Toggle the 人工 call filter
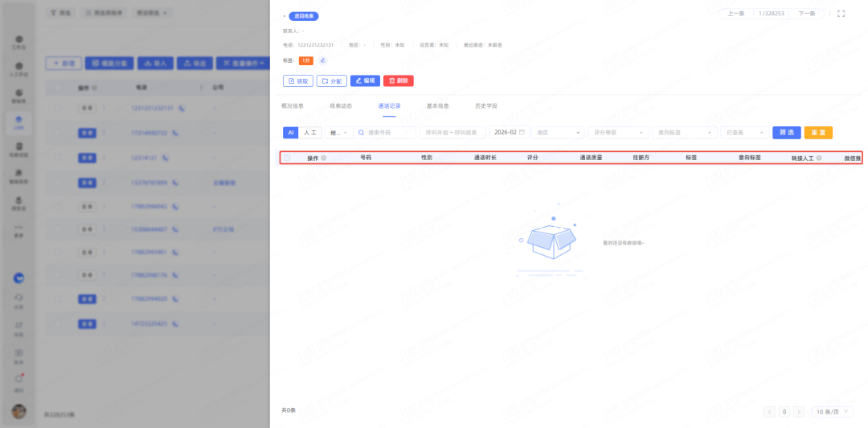868x428 pixels. 309,133
